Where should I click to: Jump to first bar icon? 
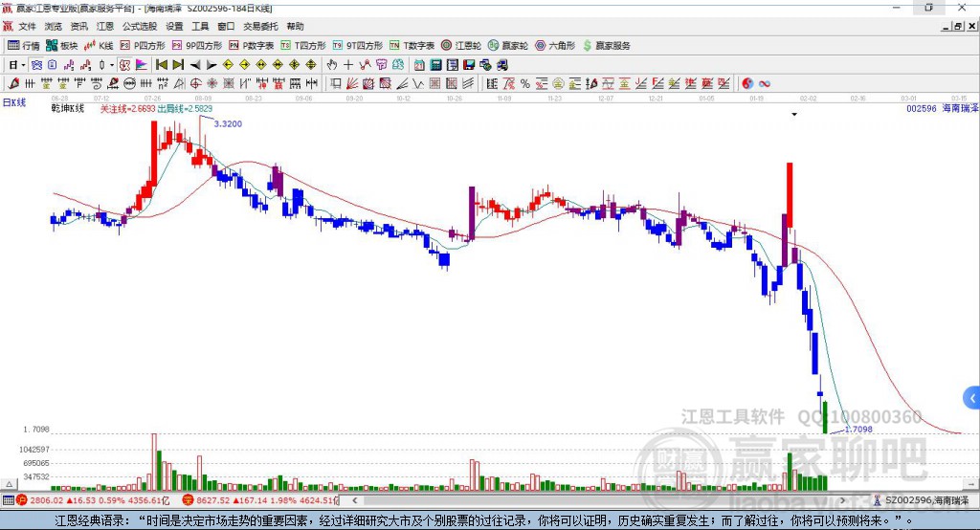click(161, 65)
